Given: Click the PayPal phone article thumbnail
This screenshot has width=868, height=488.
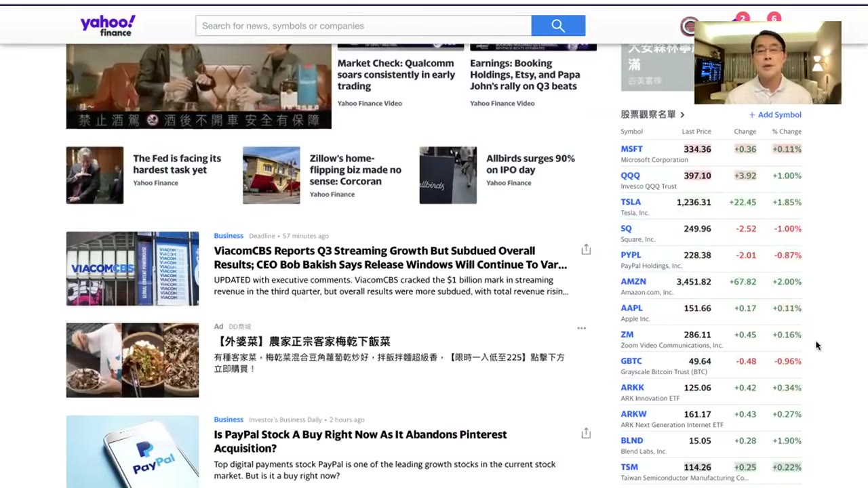Looking at the screenshot, I should [132, 451].
